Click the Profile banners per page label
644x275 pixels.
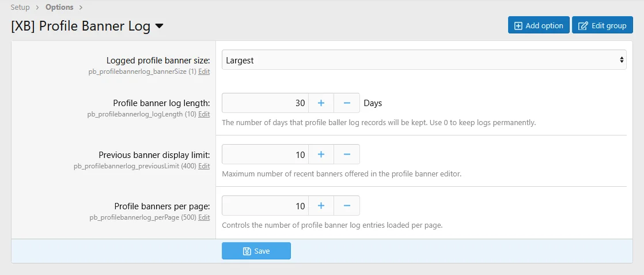pos(162,206)
